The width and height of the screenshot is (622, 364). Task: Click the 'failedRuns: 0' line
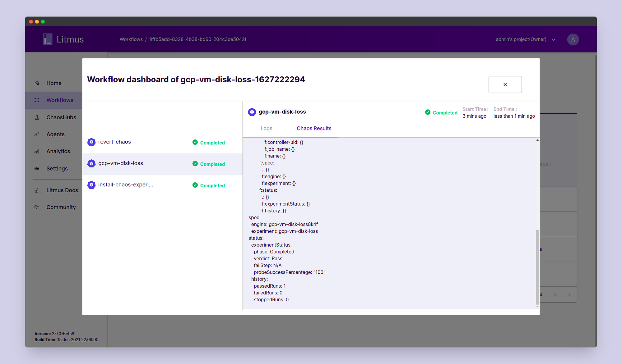point(268,293)
